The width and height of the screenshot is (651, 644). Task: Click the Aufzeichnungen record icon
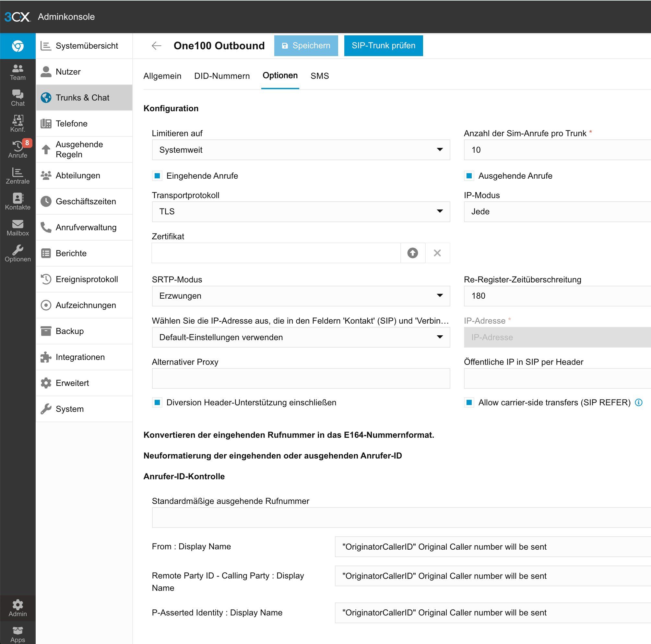tap(46, 305)
